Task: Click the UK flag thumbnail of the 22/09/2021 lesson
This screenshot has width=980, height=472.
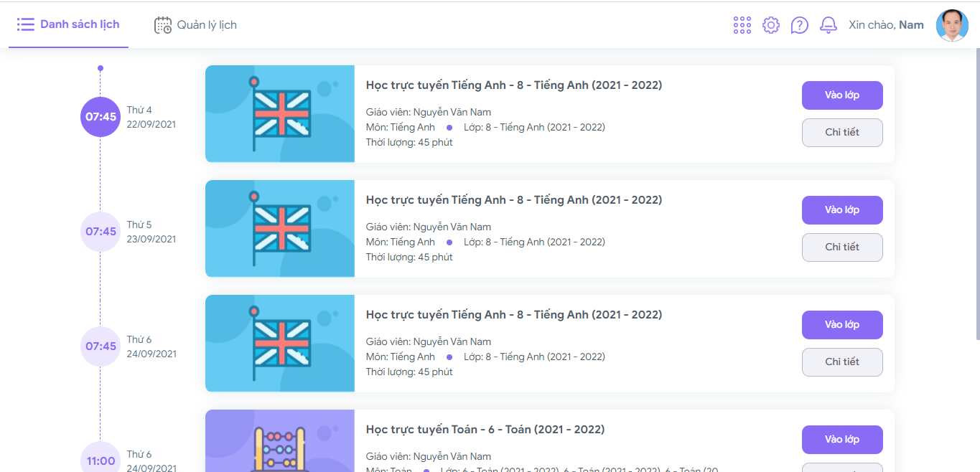Action: tap(280, 114)
